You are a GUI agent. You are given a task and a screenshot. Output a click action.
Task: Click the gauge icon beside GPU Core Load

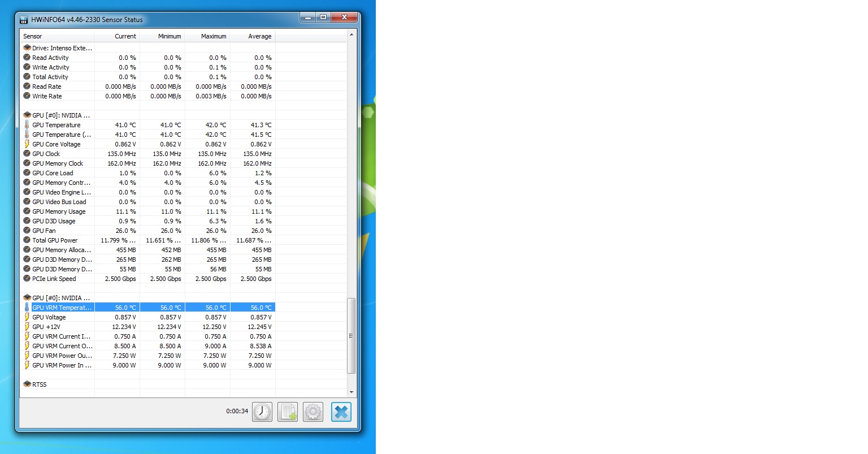point(27,173)
